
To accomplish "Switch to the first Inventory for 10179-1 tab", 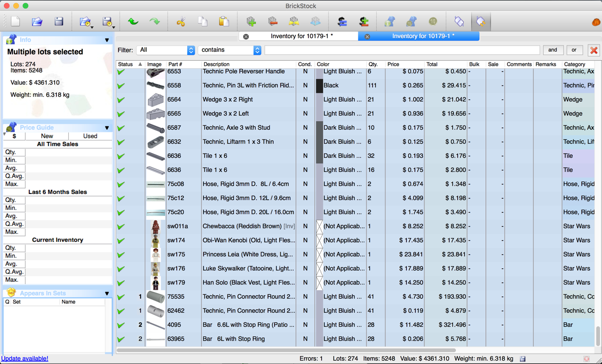I will 301,36.
